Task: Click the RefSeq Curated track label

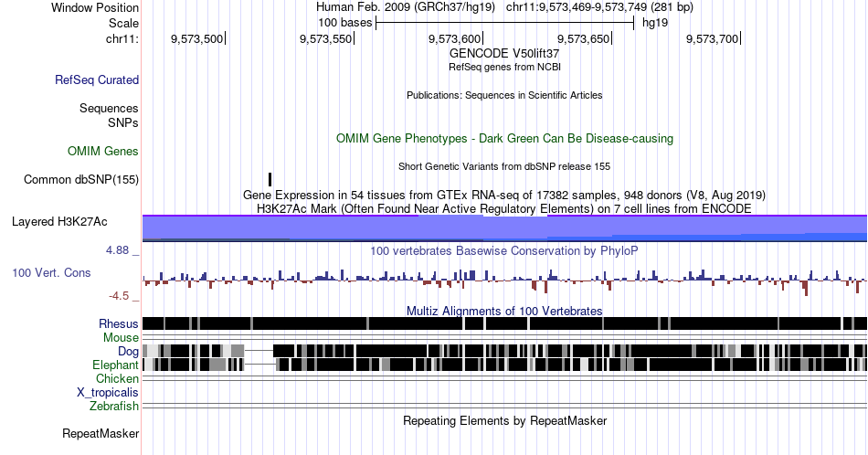Action: [96, 79]
